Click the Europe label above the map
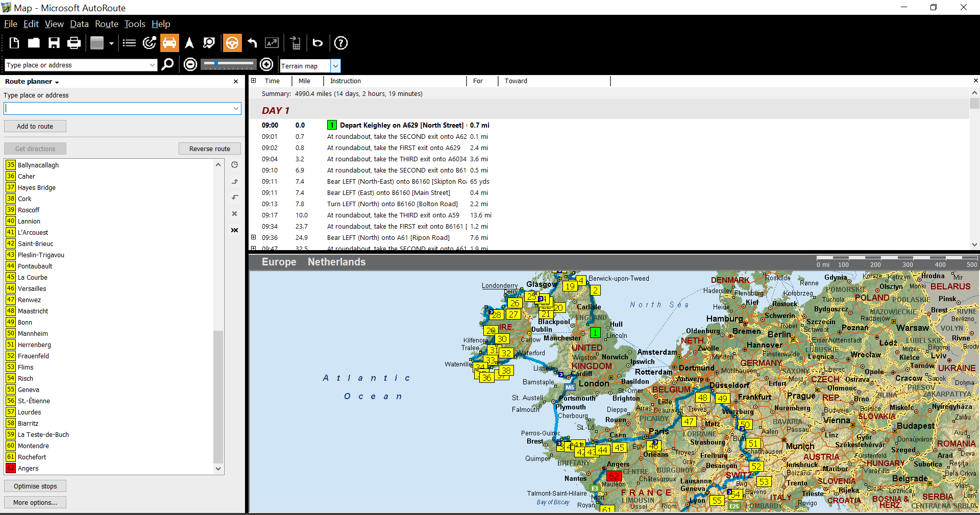 (x=279, y=262)
